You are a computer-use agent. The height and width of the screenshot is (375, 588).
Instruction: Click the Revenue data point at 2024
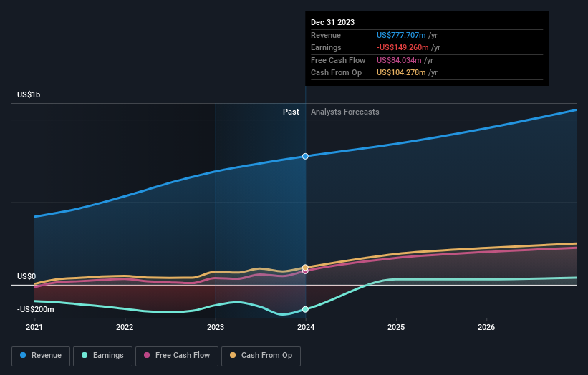pyautogui.click(x=305, y=156)
